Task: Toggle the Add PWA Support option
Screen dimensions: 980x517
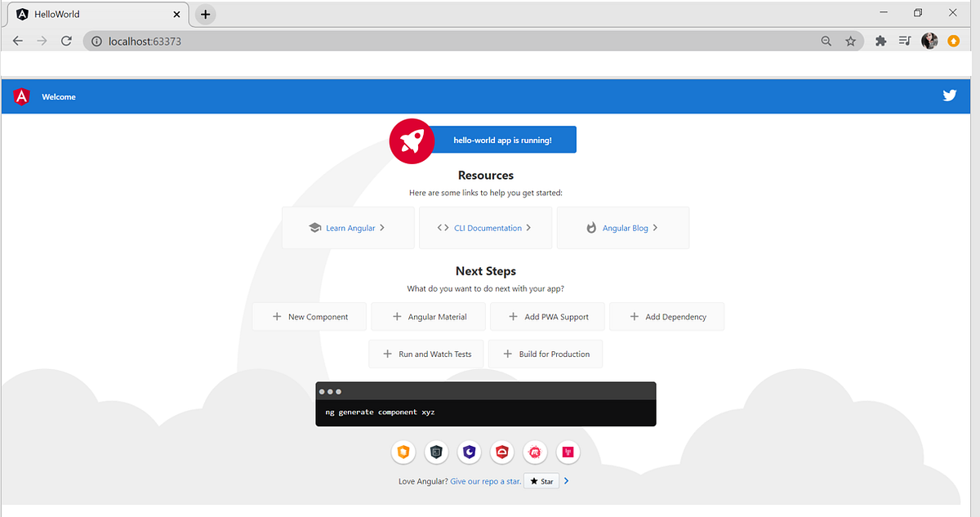Action: (x=547, y=316)
